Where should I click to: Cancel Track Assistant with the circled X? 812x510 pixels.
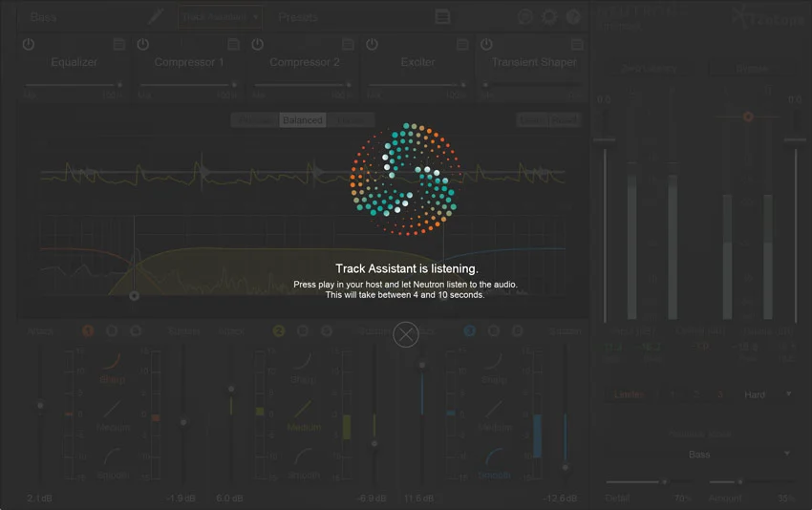pos(406,334)
